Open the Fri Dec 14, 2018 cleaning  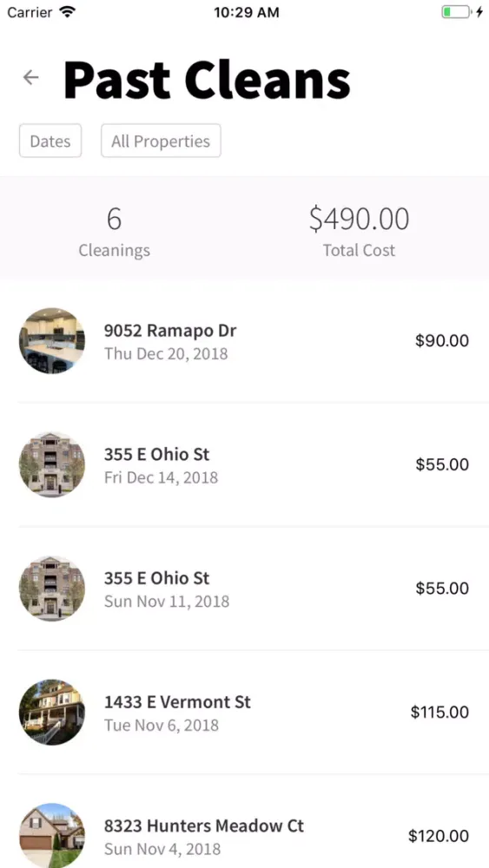244,465
